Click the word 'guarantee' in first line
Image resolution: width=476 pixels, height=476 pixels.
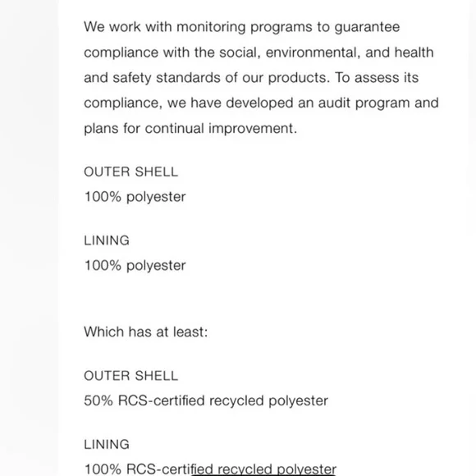367,27
